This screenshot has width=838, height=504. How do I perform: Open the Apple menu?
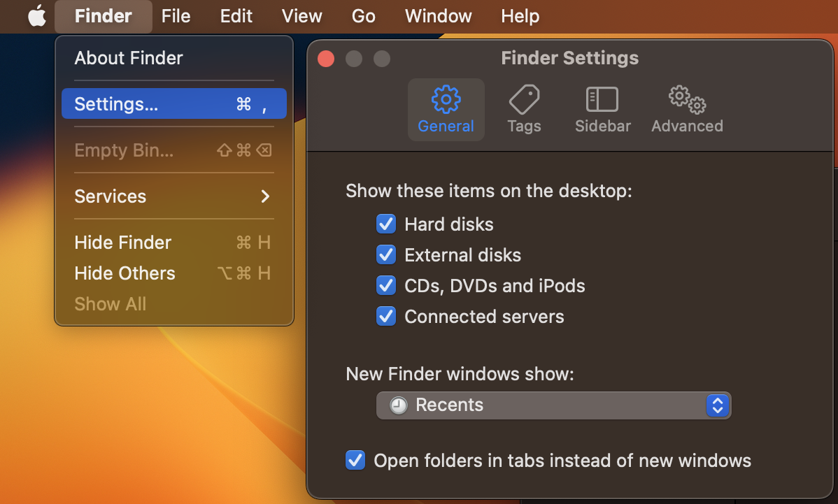coord(37,16)
